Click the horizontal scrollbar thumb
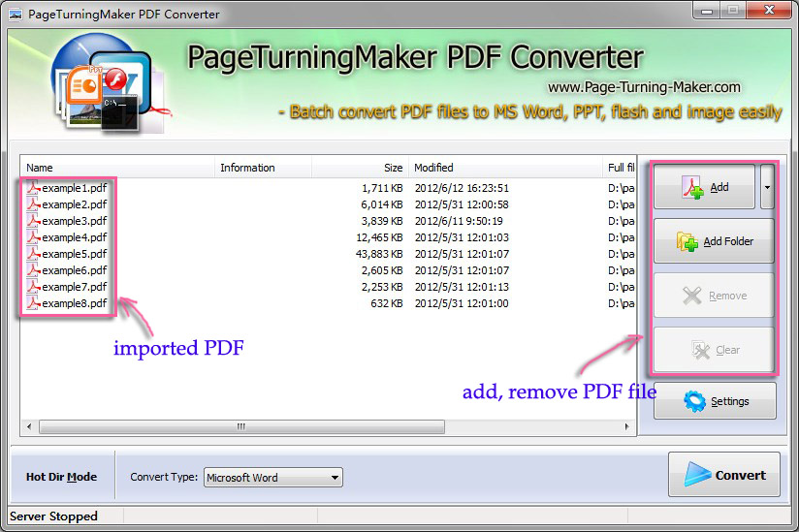The height and width of the screenshot is (532, 799). point(241,426)
